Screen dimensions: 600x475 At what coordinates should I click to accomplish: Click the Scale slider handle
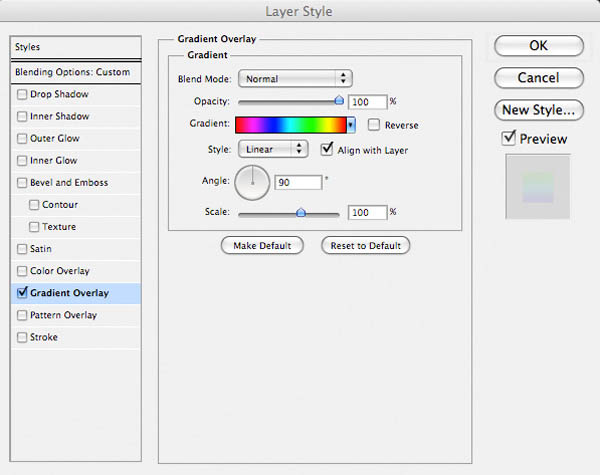tap(301, 212)
